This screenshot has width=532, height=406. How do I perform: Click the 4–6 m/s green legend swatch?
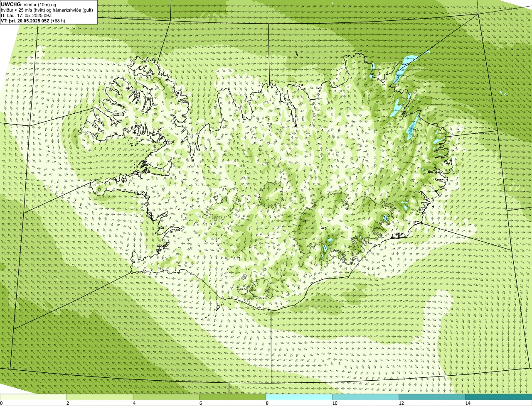coord(166,397)
